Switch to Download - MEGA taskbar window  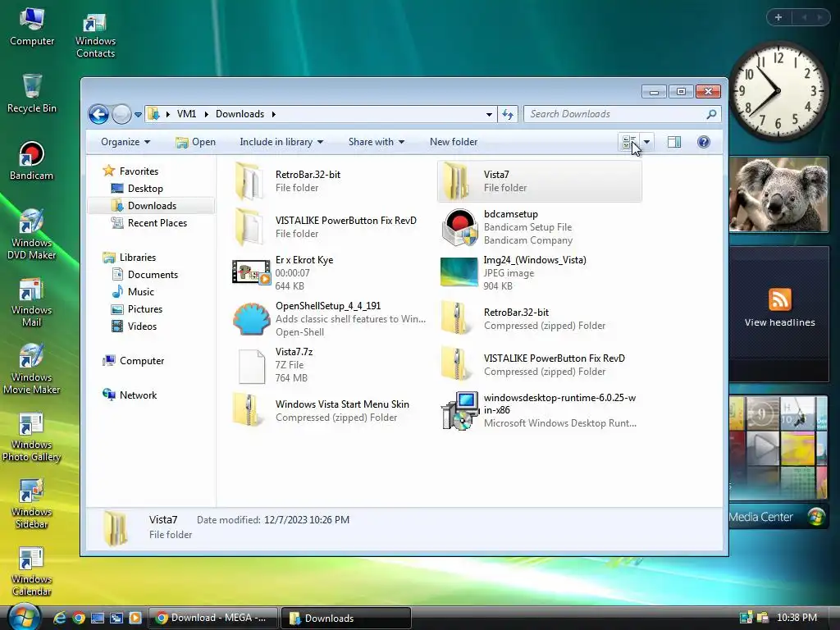click(213, 619)
